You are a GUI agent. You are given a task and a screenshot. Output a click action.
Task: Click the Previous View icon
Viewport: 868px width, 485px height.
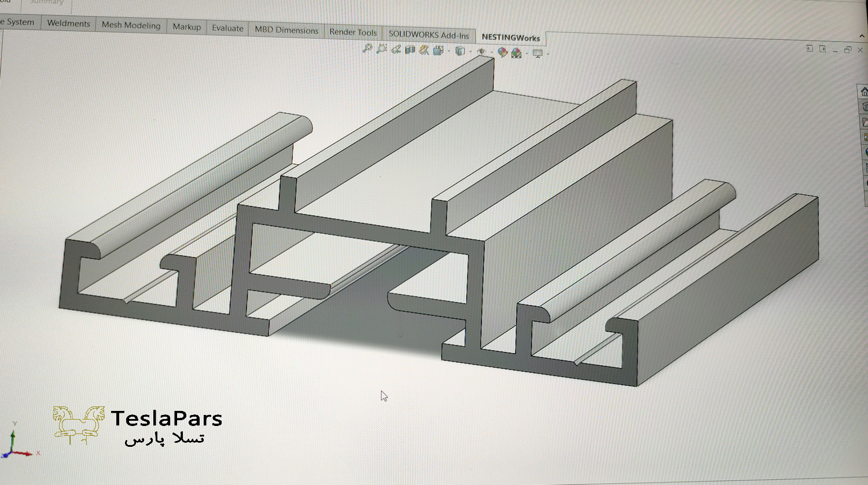pyautogui.click(x=396, y=50)
